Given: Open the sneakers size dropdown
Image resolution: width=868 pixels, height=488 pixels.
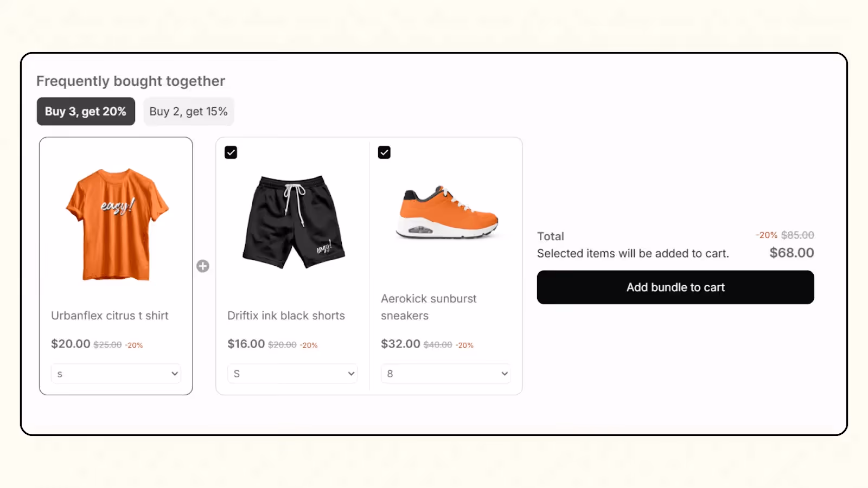Looking at the screenshot, I should [445, 373].
